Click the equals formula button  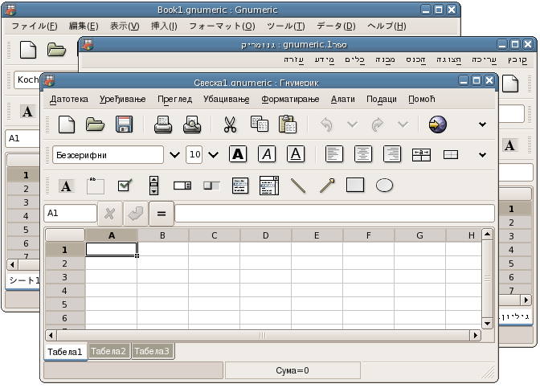coord(162,214)
